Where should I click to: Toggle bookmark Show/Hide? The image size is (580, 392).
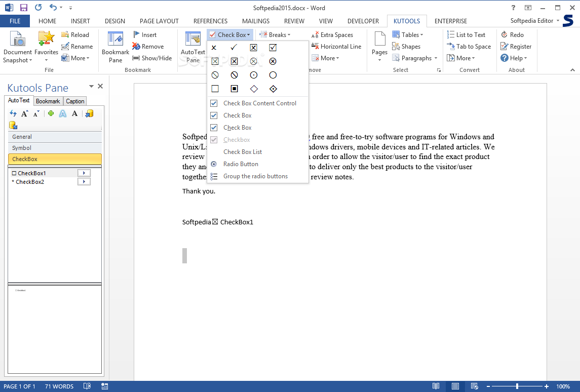[x=152, y=58]
